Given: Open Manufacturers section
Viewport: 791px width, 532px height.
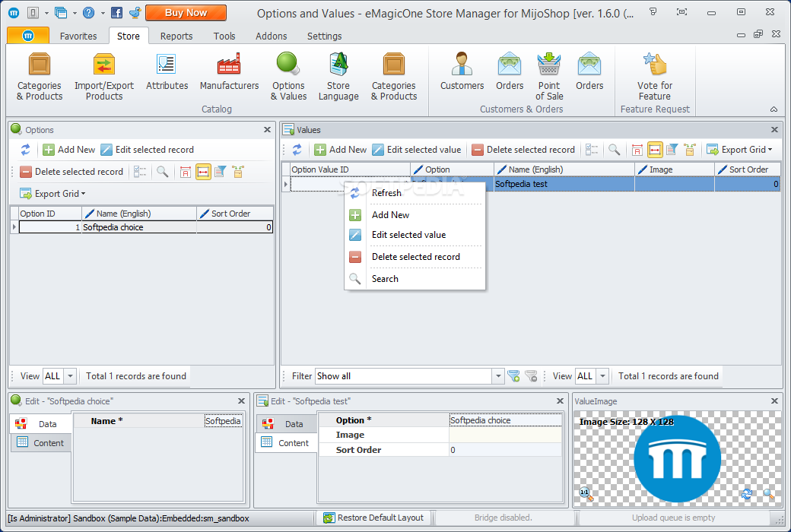Looking at the screenshot, I should 229,71.
